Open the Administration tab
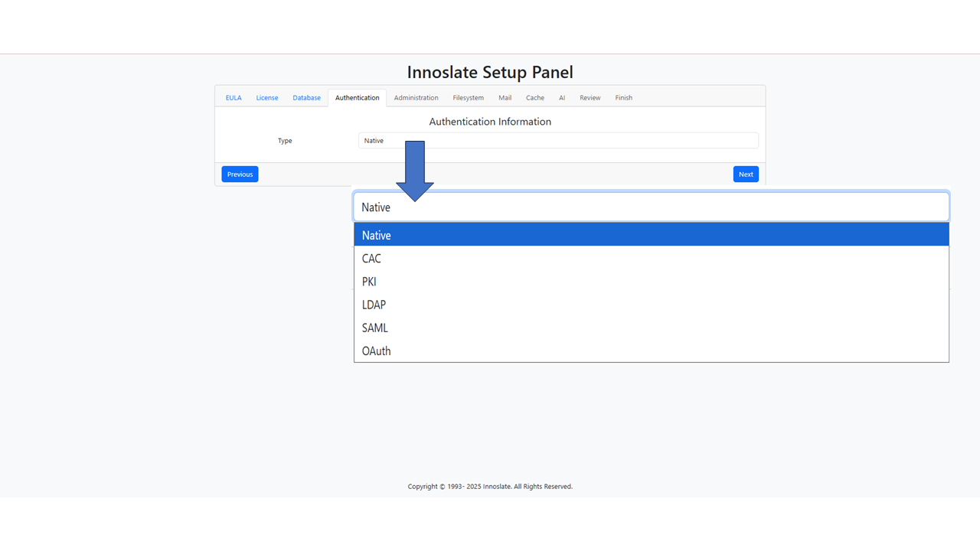 [x=416, y=98]
